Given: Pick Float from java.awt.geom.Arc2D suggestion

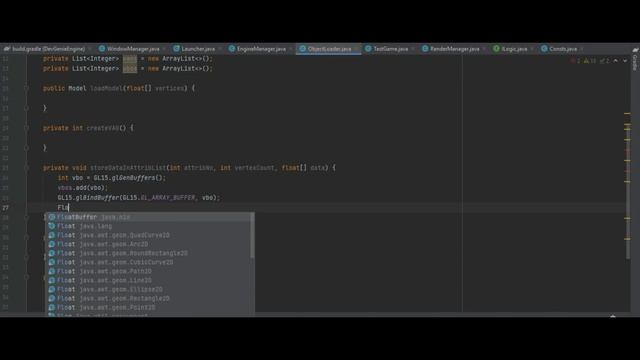Looking at the screenshot, I should [149, 244].
